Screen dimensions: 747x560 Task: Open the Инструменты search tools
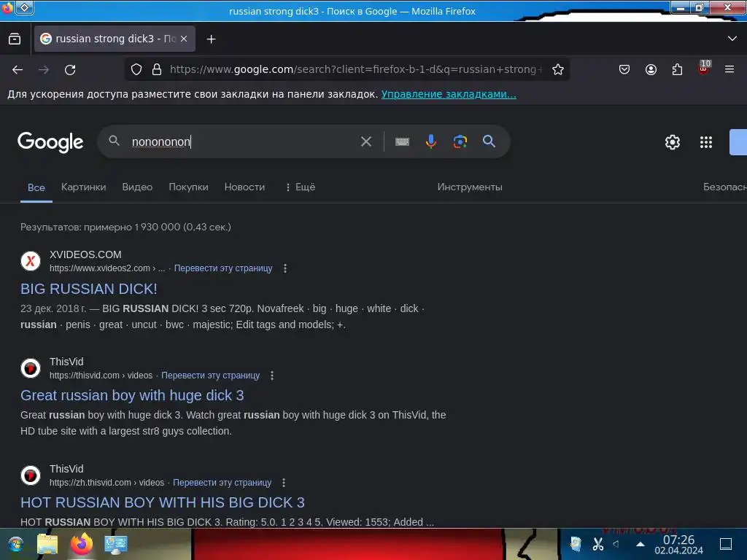tap(470, 187)
